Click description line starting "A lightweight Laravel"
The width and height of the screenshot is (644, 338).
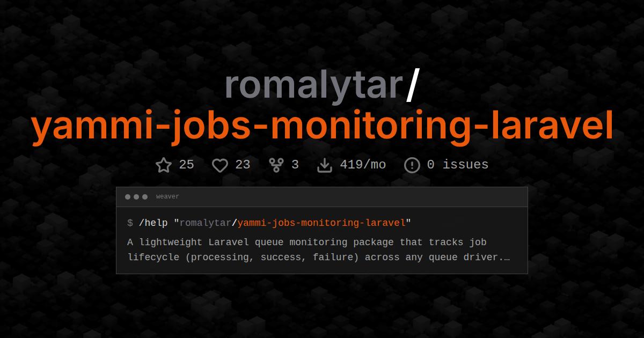(307, 243)
